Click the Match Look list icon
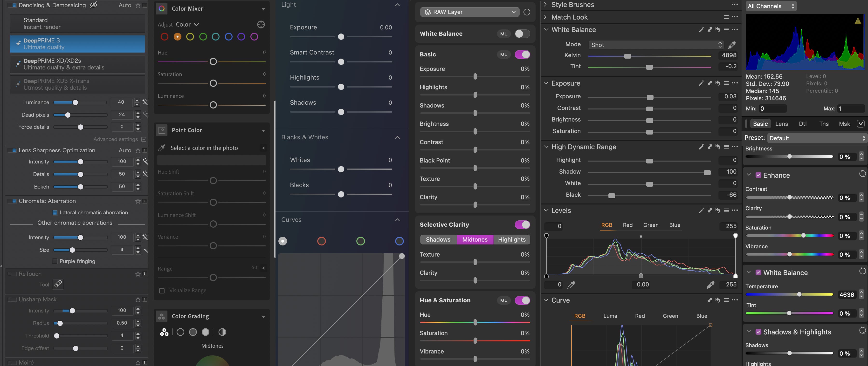The height and width of the screenshot is (366, 868). [726, 17]
